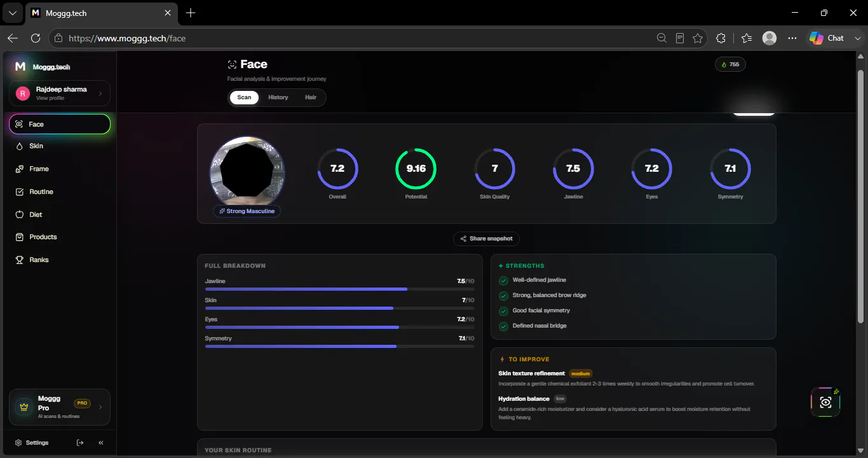Open the tab actions dropdown menu
The height and width of the screenshot is (458, 868).
[12, 13]
